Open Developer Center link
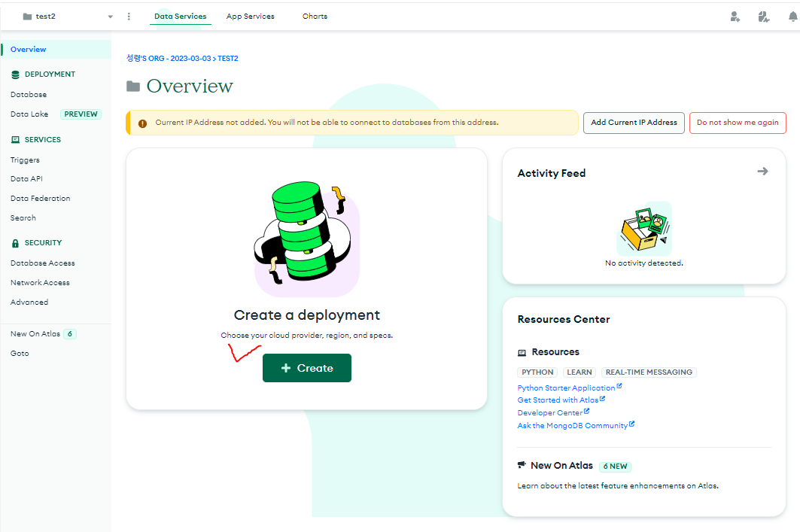 tap(549, 413)
